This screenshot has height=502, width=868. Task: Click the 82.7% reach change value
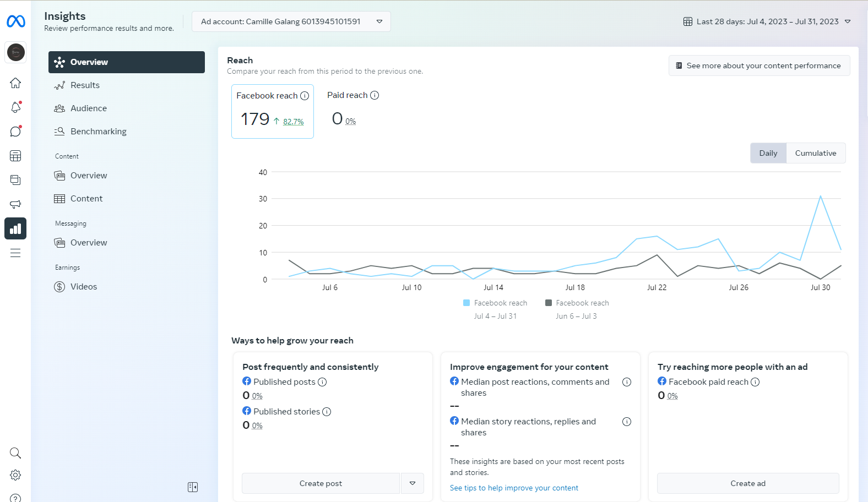coord(294,122)
